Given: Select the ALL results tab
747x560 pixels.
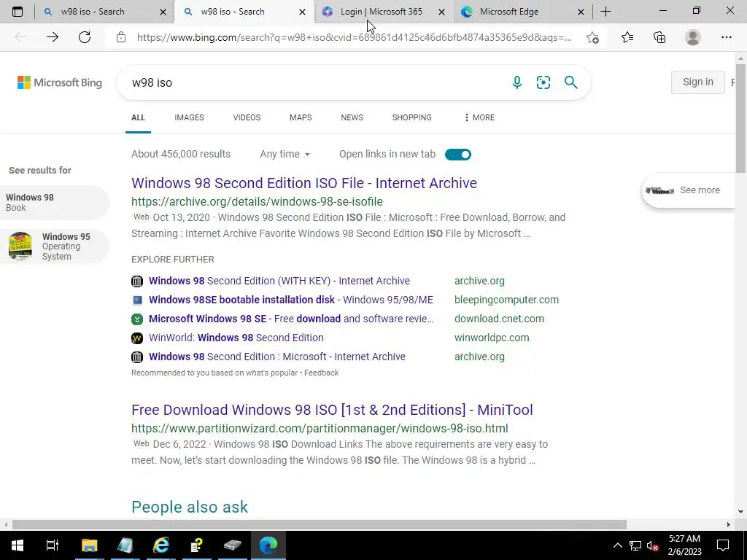Looking at the screenshot, I should pyautogui.click(x=138, y=117).
